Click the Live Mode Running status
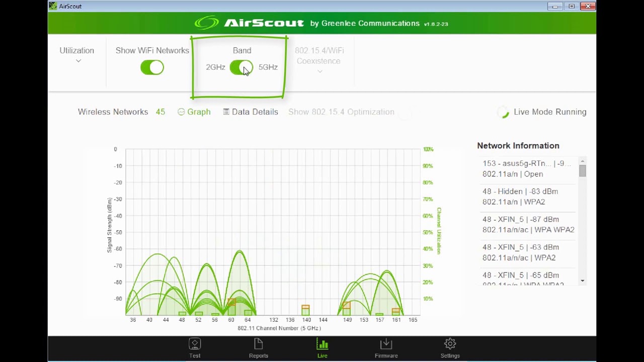 click(550, 112)
